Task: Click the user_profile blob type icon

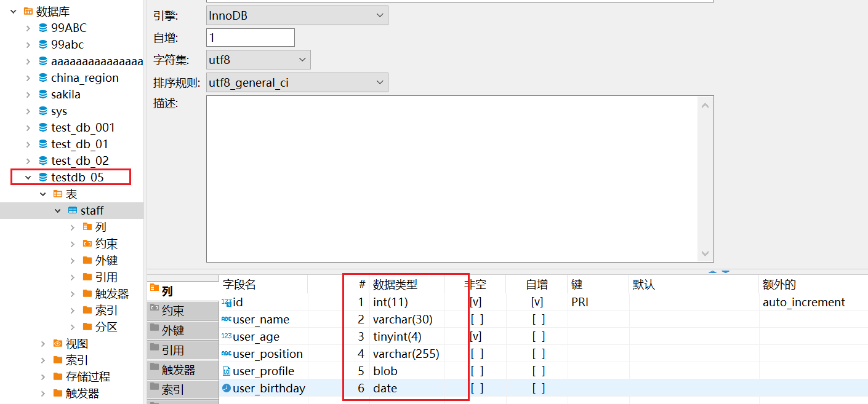Action: (x=226, y=371)
